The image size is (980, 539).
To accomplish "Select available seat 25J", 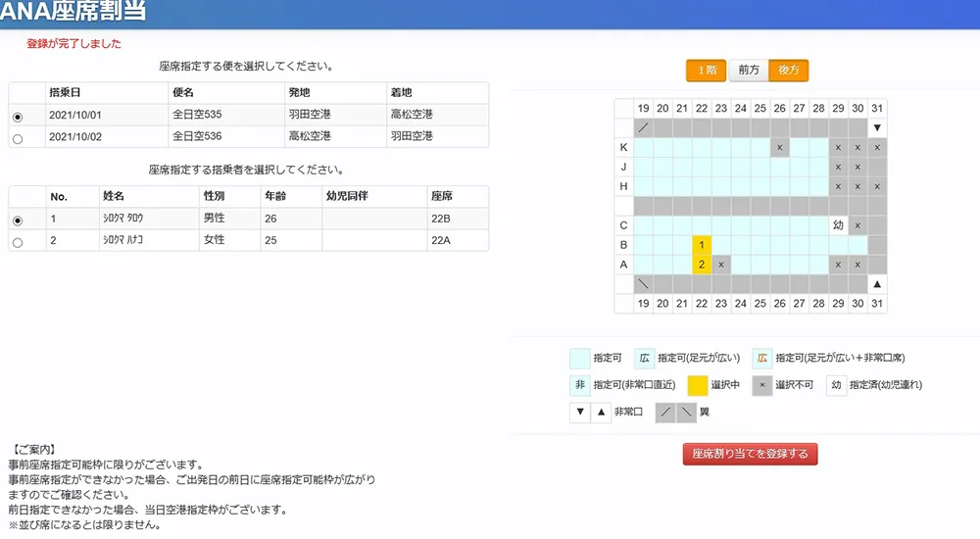I will point(760,167).
